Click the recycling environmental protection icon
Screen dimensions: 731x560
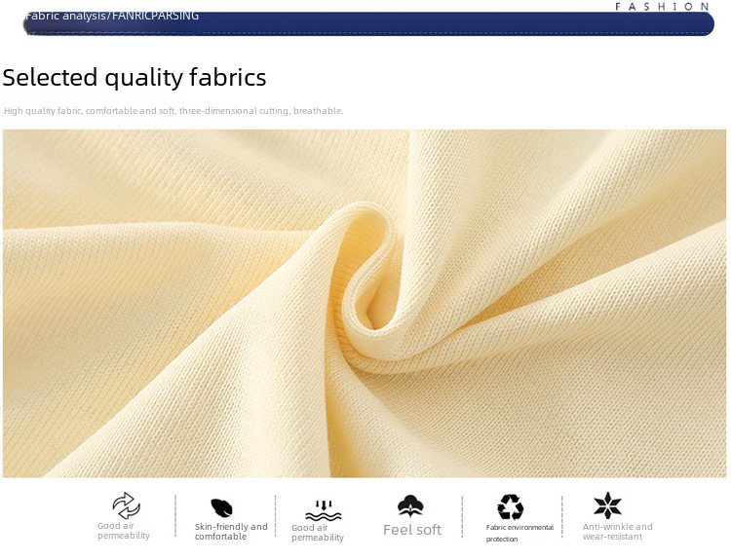510,506
